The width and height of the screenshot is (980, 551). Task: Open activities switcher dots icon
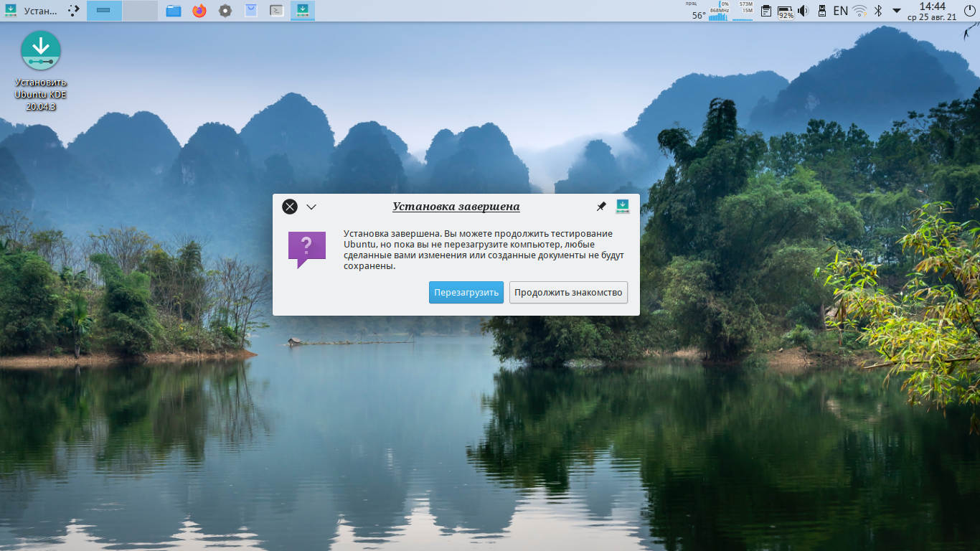[74, 11]
